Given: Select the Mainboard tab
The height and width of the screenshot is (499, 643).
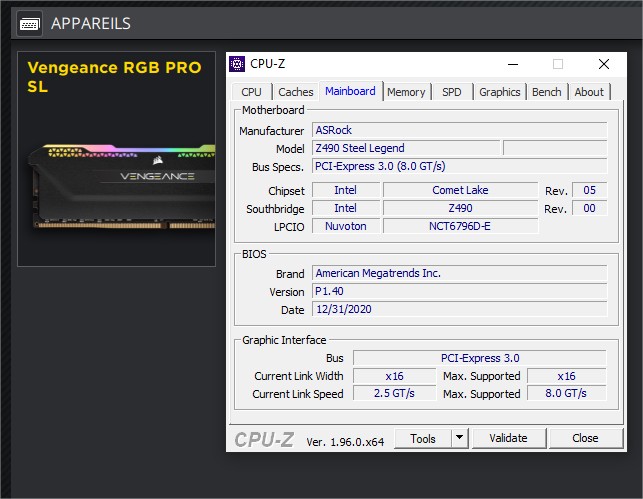Looking at the screenshot, I should click(x=350, y=91).
